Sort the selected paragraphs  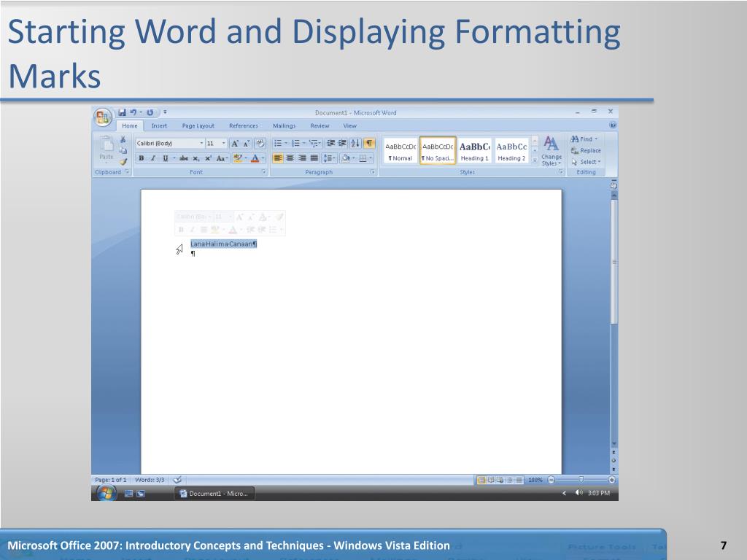coord(355,144)
